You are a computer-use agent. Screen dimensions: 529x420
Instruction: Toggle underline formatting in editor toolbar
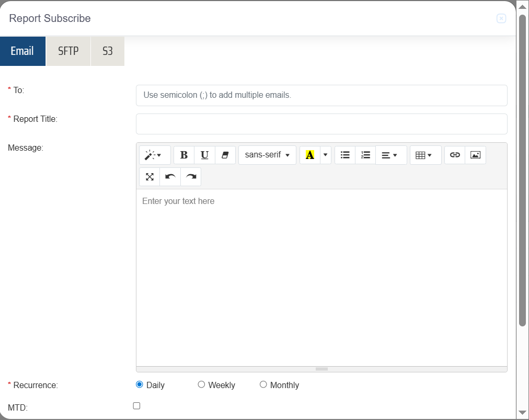[x=204, y=155]
